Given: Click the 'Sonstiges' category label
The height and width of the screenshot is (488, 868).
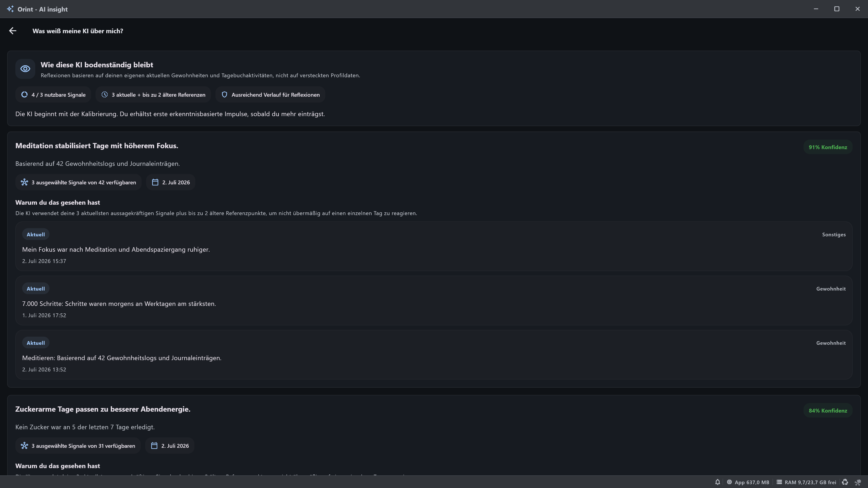Looking at the screenshot, I should pos(834,235).
